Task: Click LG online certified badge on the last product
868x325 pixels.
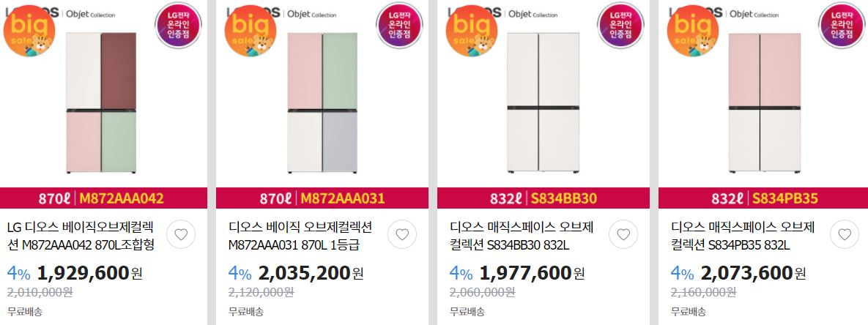Action: [842, 26]
